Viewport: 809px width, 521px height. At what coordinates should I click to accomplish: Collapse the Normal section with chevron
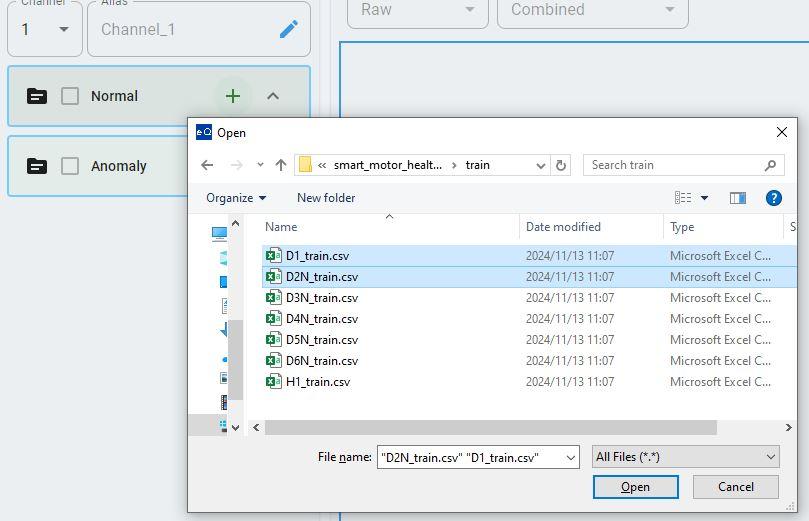point(273,96)
